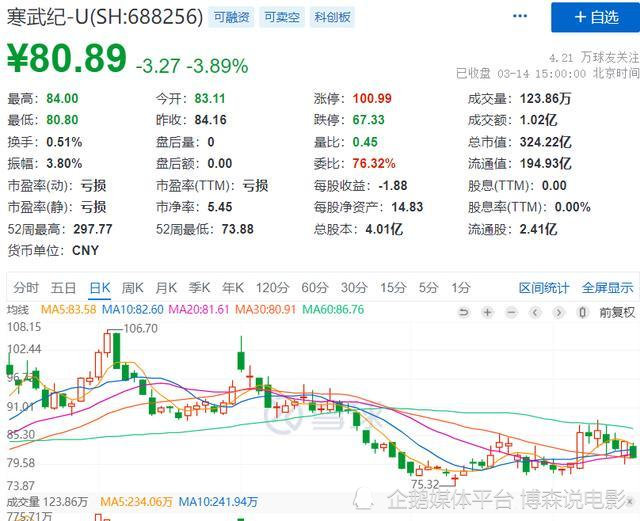This screenshot has height=521, width=640.
Task: Toggle the MA5 line legend label
Action: [69, 310]
